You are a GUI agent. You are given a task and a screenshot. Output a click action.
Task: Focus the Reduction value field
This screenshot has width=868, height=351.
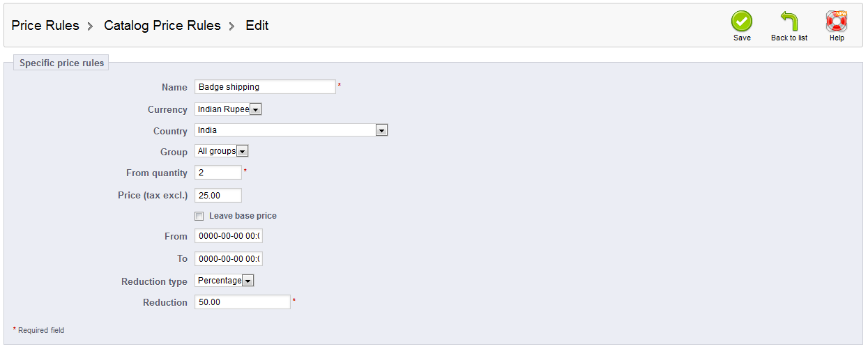pos(243,302)
